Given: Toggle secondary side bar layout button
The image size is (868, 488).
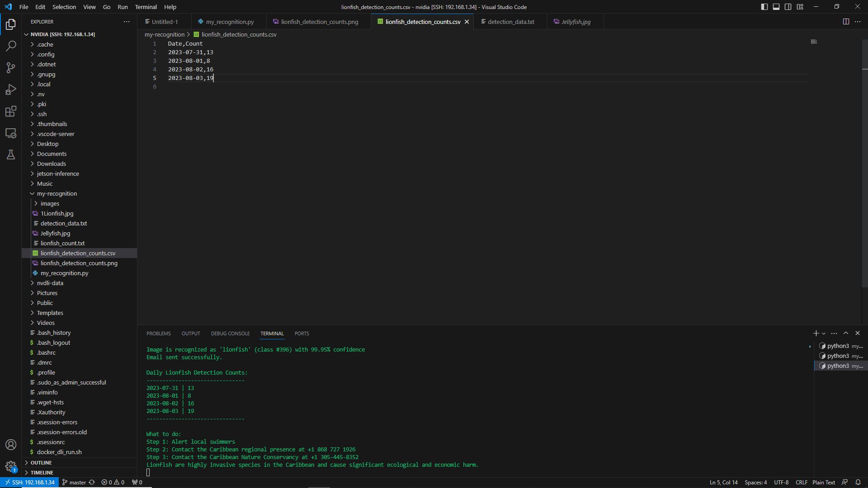Looking at the screenshot, I should 788,7.
